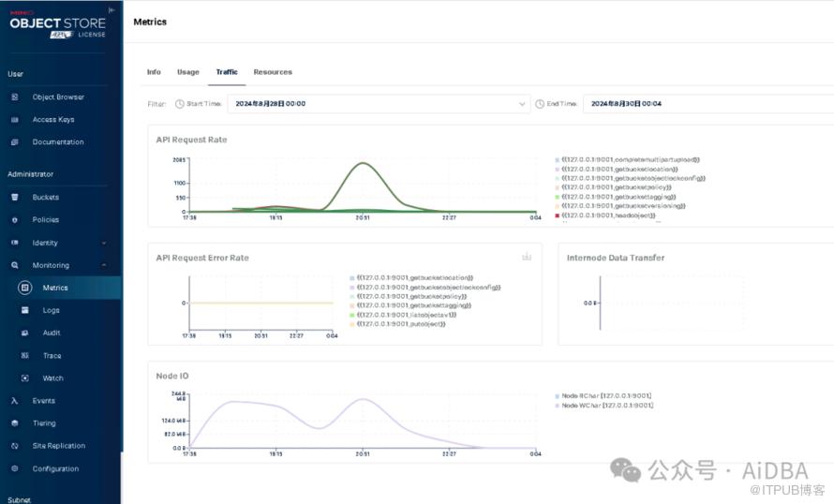Open the Documentation link in the sidebar

point(57,142)
